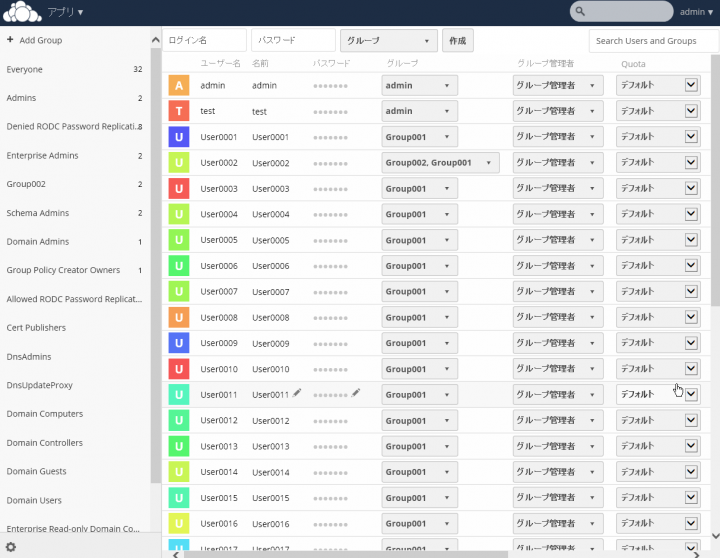Screen dimensions: 720x558
Task: Click the top bar search box
Action: click(621, 11)
